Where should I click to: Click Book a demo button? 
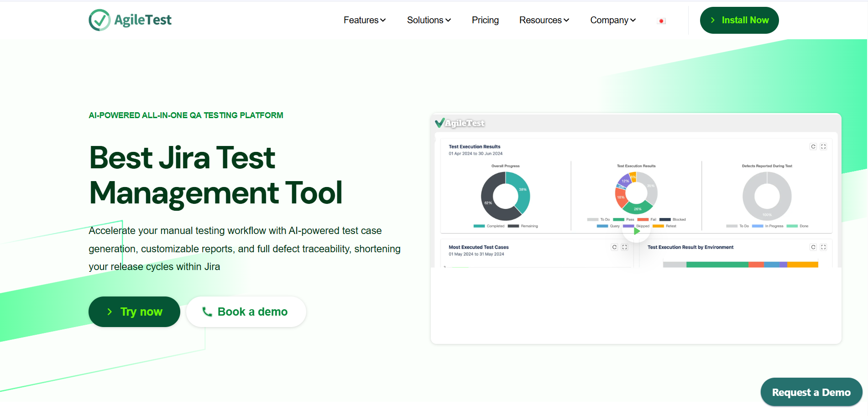pos(246,312)
